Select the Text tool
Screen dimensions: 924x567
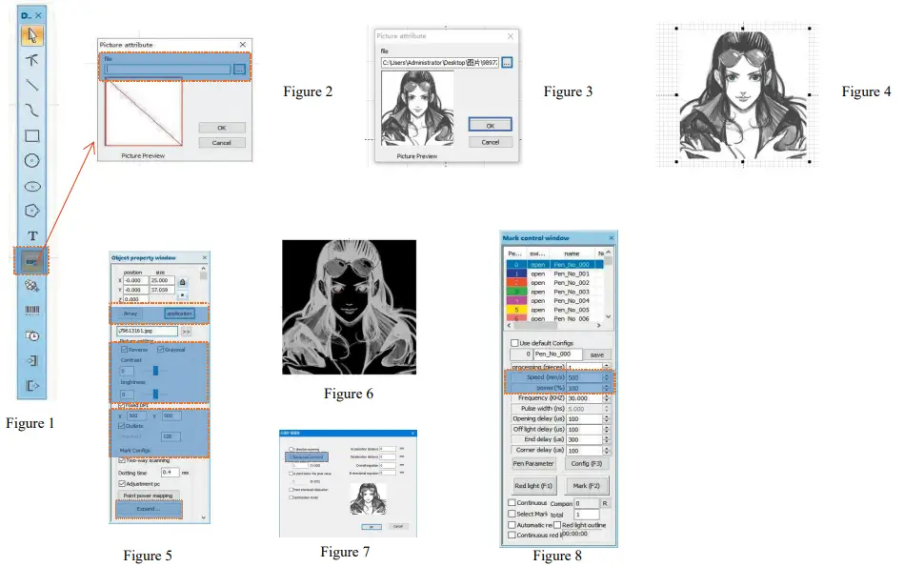tap(30, 237)
